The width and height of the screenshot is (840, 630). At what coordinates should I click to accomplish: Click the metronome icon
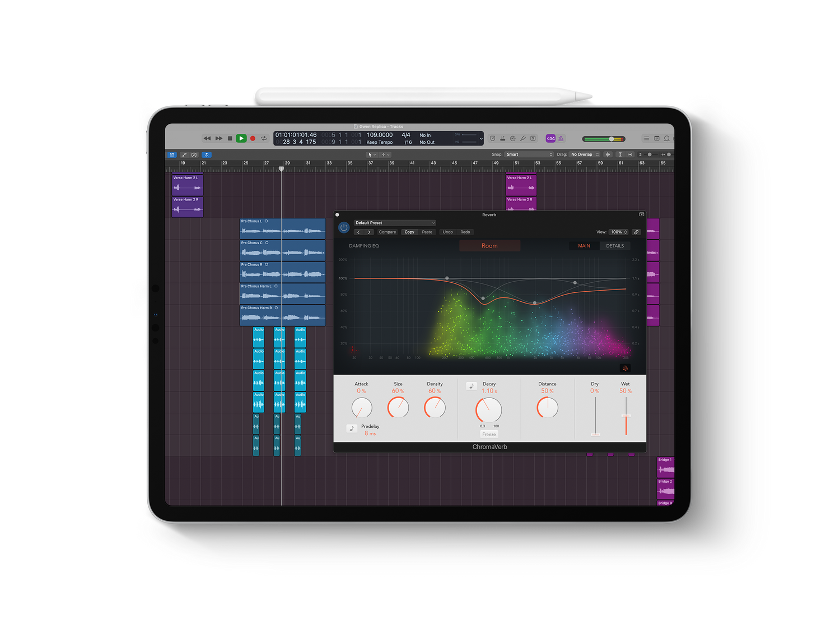(x=561, y=138)
